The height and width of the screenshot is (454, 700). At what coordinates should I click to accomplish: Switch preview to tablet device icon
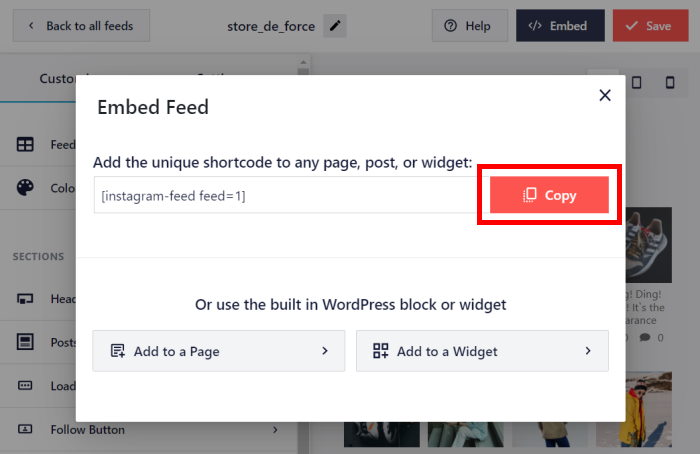[636, 82]
